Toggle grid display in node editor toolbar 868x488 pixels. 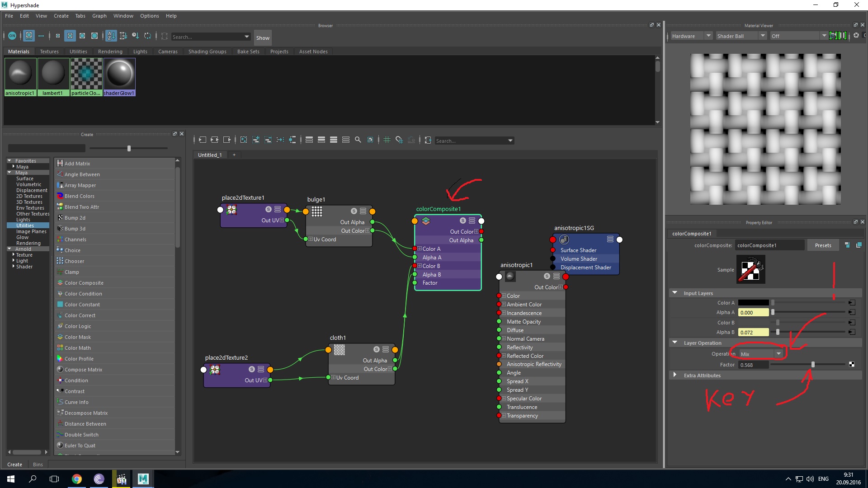pyautogui.click(x=387, y=140)
